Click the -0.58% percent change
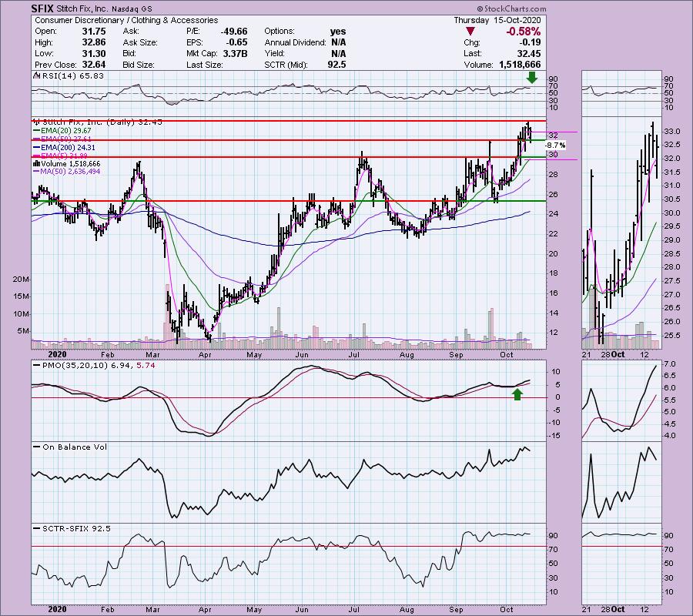This screenshot has width=693, height=616. point(524,32)
